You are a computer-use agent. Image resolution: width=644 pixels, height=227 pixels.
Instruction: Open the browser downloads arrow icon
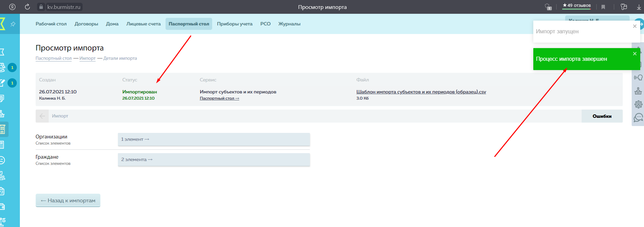[x=639, y=7]
